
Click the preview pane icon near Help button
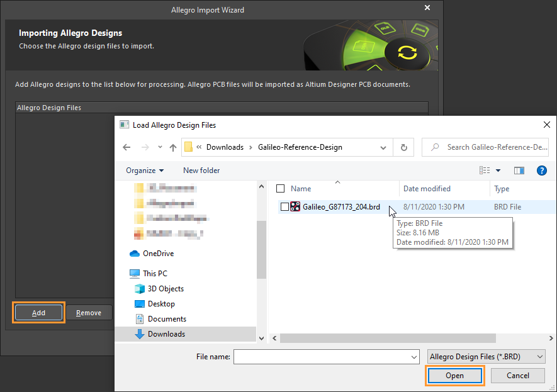519,170
